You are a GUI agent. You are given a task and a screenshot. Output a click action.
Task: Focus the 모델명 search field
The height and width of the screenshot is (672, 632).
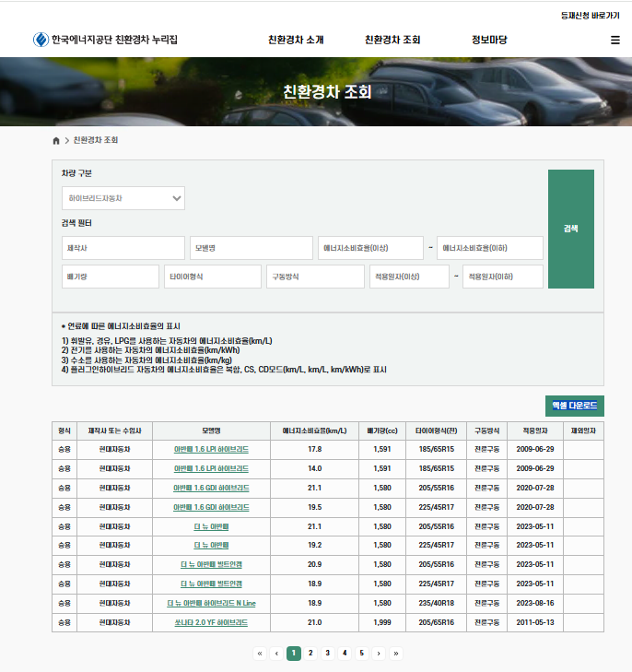(x=251, y=248)
